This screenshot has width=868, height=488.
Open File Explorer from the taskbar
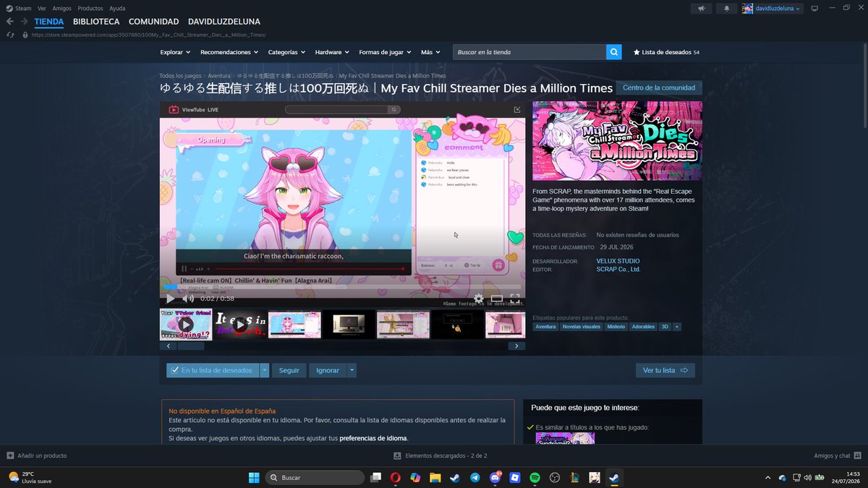(x=435, y=477)
